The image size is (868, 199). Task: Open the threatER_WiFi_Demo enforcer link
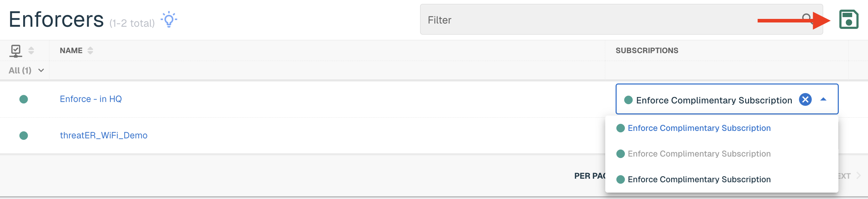pyautogui.click(x=104, y=136)
